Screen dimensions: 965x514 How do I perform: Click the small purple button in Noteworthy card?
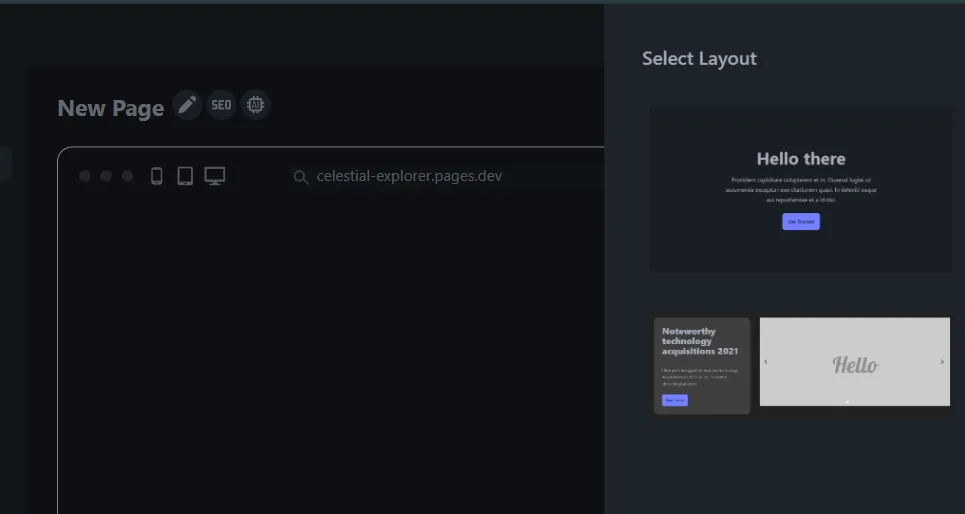(x=675, y=400)
